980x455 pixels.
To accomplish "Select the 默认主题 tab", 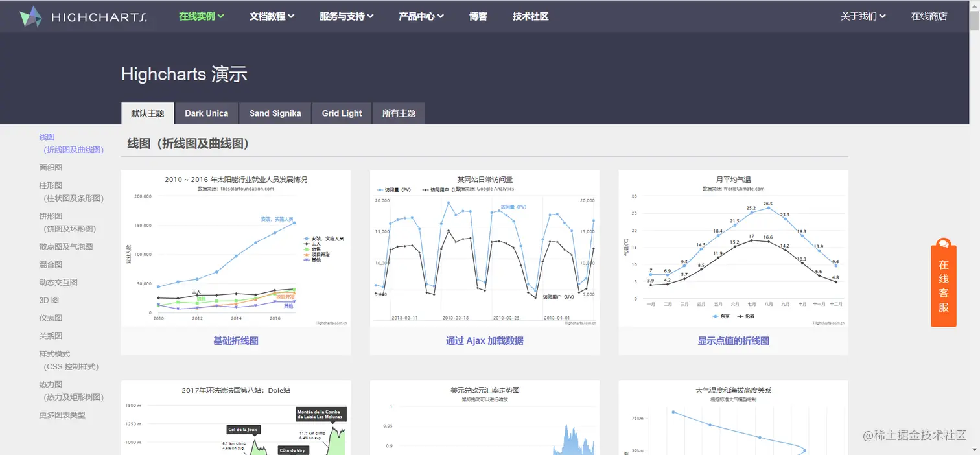I will (x=147, y=113).
